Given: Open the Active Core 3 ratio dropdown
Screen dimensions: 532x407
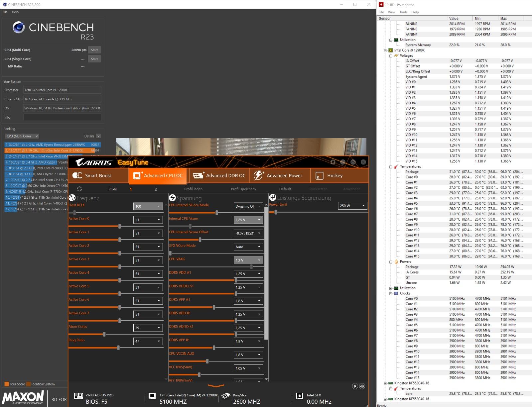Looking at the screenshot, I should 148,260.
